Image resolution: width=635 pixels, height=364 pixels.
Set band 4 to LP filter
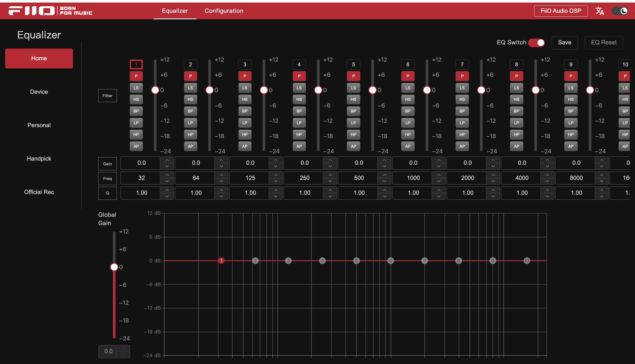pyautogui.click(x=299, y=123)
